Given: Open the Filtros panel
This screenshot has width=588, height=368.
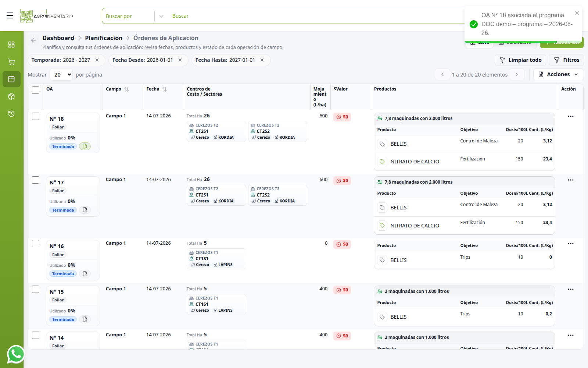Looking at the screenshot, I should click(566, 60).
